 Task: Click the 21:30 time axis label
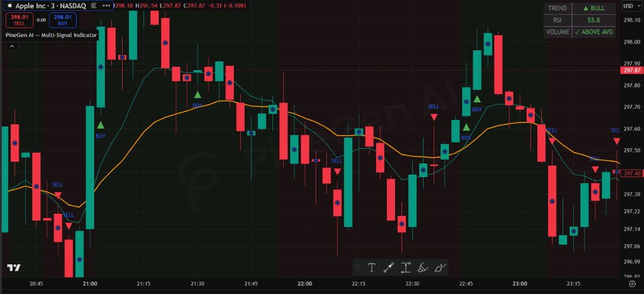[x=197, y=284]
